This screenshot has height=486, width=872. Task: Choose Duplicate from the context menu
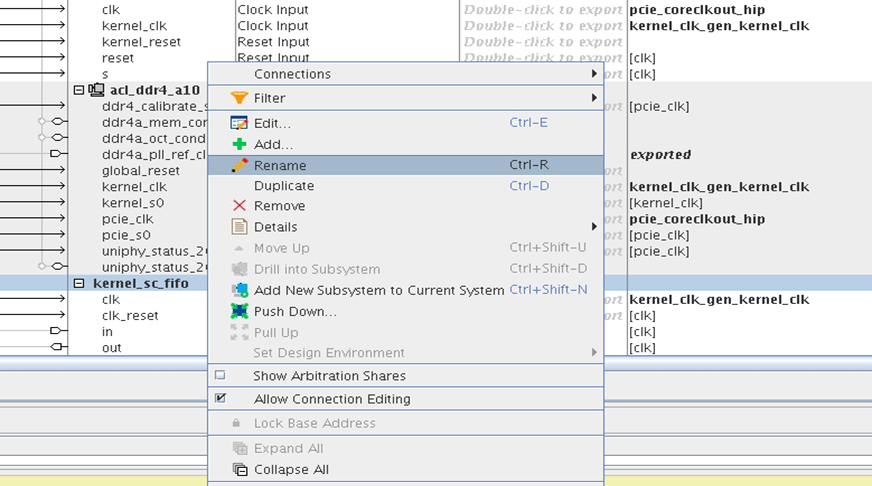[x=284, y=186]
